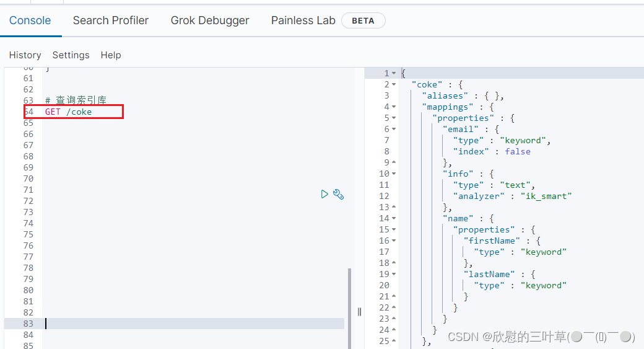644x349 pixels.
Task: Collapse the top "properties" block at line 5
Action: point(394,118)
